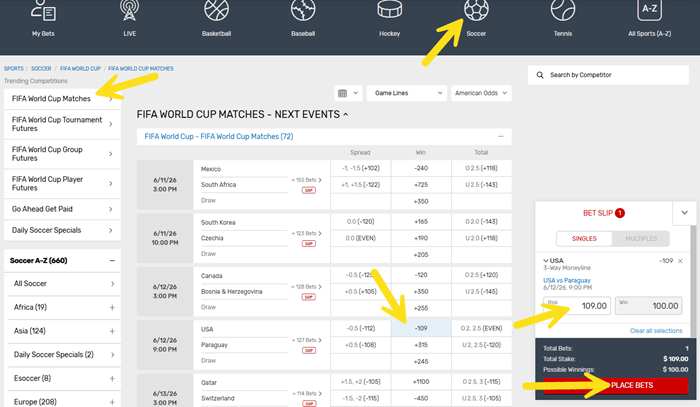The width and height of the screenshot is (700, 407).
Task: Expand the Europe (208) category
Action: pos(112,402)
